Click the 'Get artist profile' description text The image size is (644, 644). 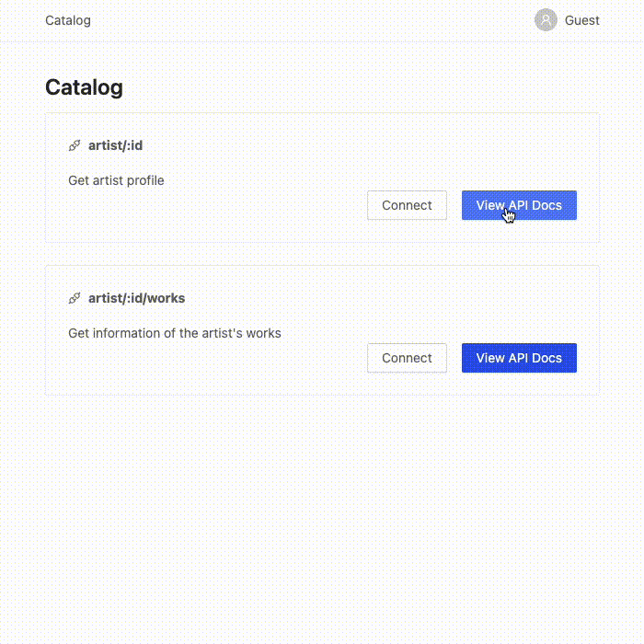tap(116, 180)
